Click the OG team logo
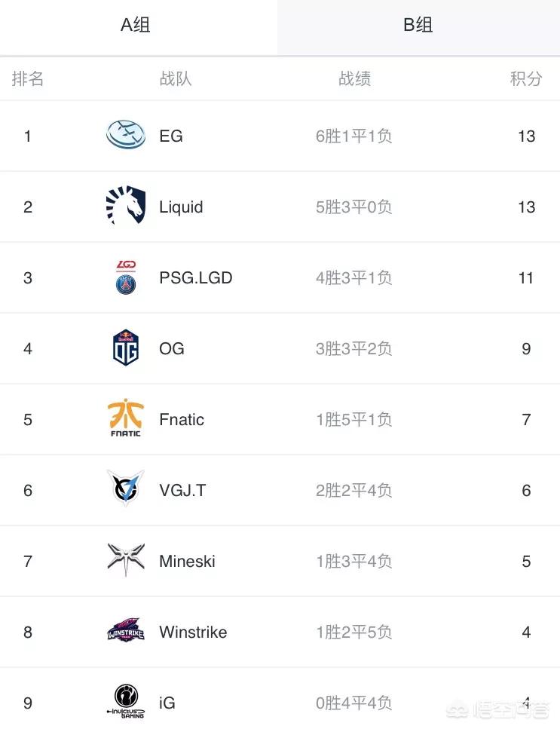560x729 pixels. (126, 348)
